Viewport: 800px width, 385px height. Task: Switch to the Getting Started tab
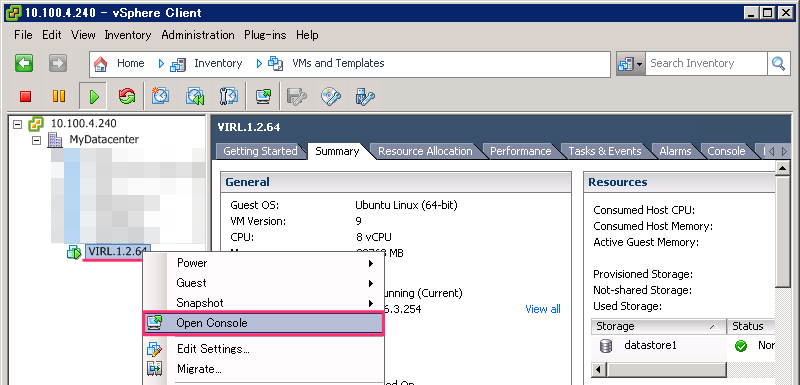pyautogui.click(x=260, y=151)
